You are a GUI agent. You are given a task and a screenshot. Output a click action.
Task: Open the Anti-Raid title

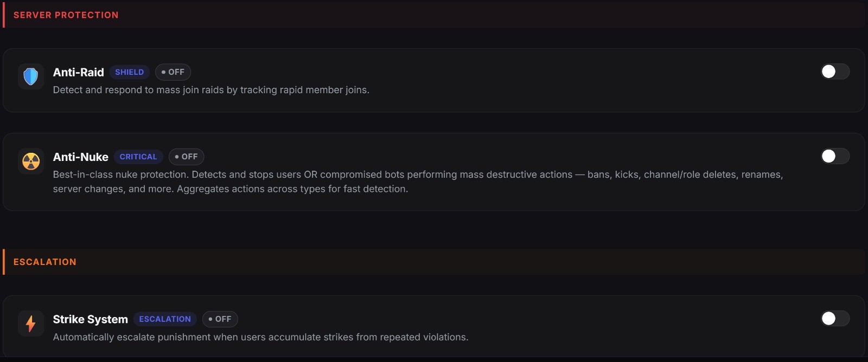(x=78, y=72)
